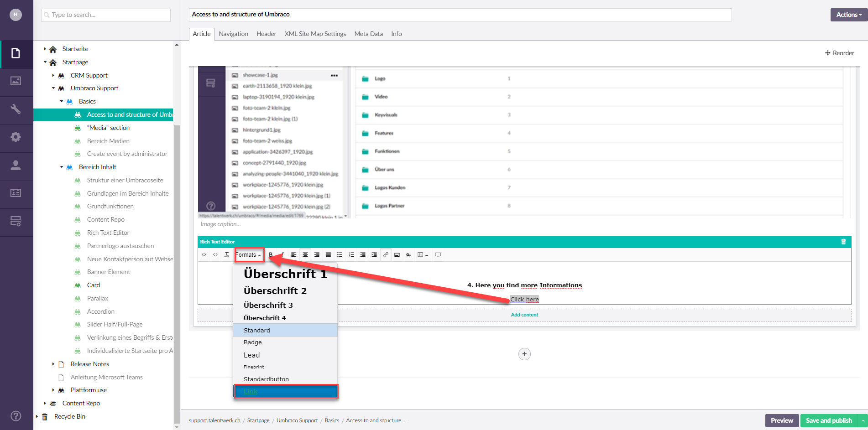The image size is (868, 430).
Task: Choose Überschrift 1 from the Formats menu
Action: (x=285, y=274)
